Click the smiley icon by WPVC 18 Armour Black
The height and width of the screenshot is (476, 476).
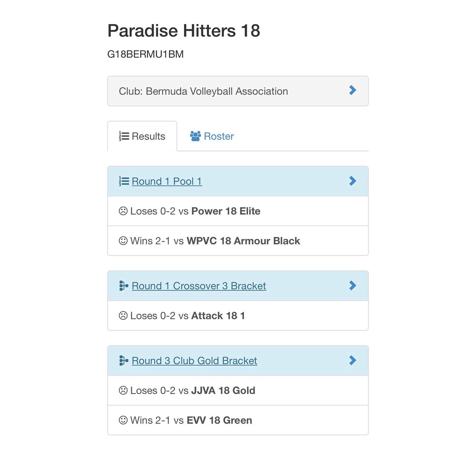click(x=123, y=241)
